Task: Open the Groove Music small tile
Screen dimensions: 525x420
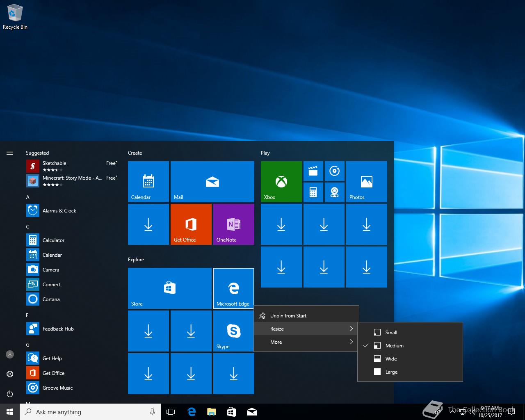Action: (x=335, y=171)
